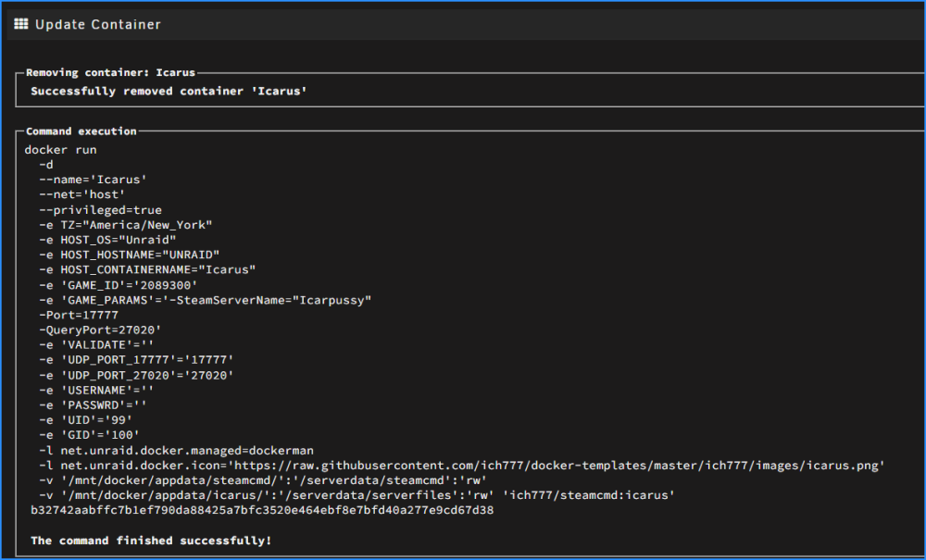Click the icarus serverfiles volume mapping line

pyautogui.click(x=357, y=496)
